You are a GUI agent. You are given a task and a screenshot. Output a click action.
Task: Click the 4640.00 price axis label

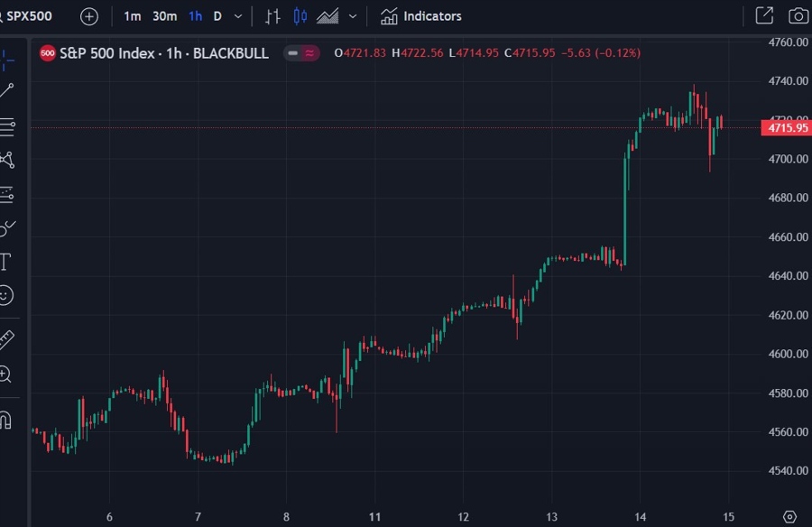pos(789,276)
